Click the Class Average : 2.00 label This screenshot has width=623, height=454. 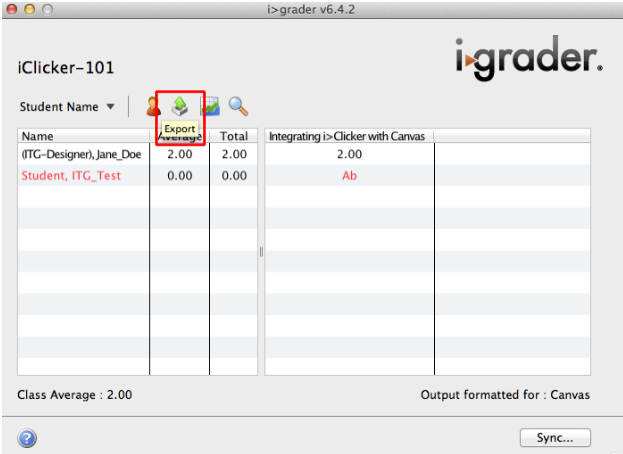pos(75,395)
